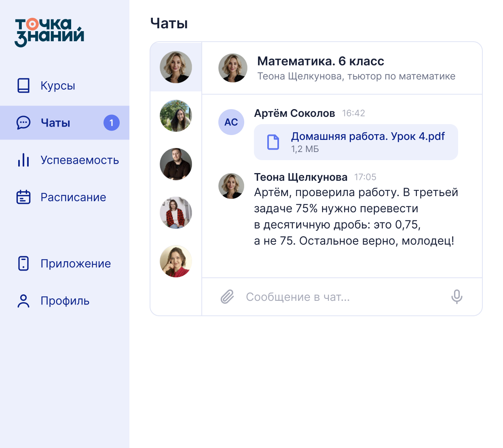The width and height of the screenshot is (503, 448).
Task: Click the Сообщение в чат input field
Action: 342,297
